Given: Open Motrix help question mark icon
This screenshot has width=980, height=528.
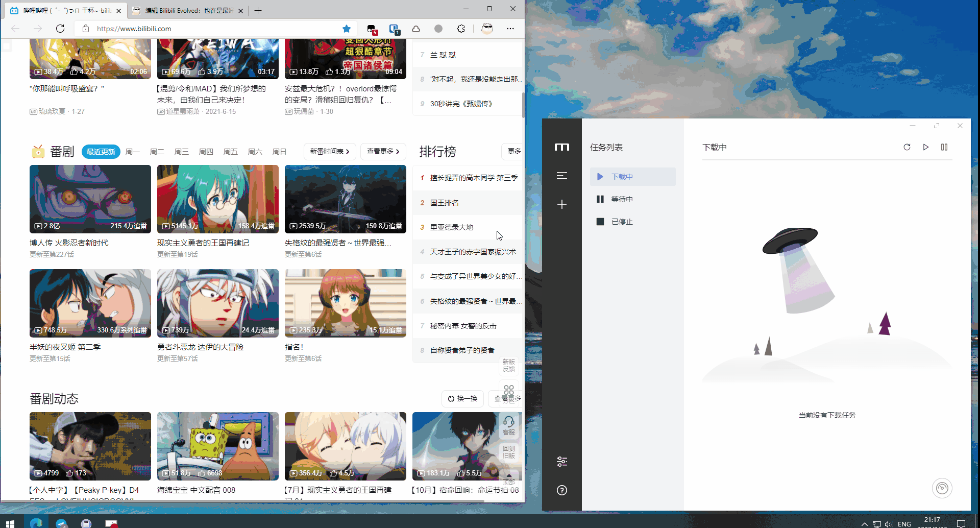Looking at the screenshot, I should pyautogui.click(x=561, y=490).
